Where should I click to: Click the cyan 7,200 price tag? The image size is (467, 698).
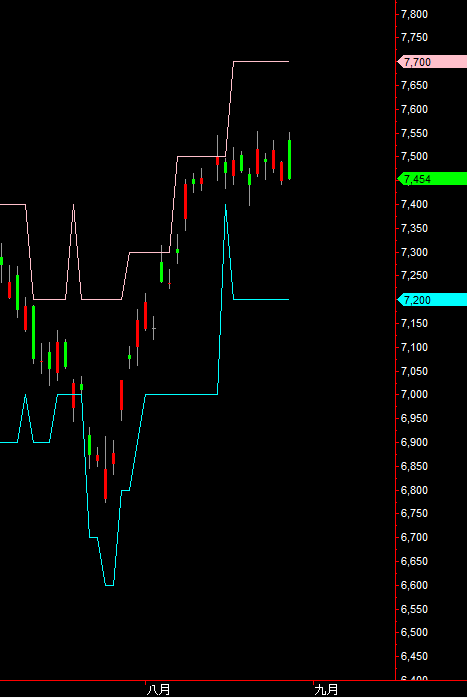pyautogui.click(x=432, y=300)
